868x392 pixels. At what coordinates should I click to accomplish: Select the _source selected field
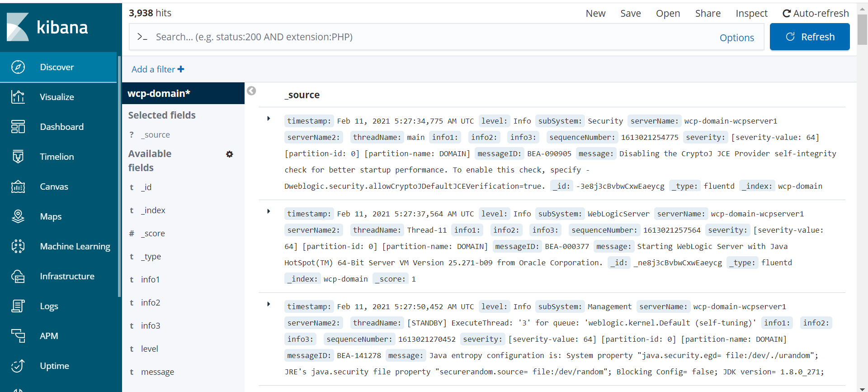tap(155, 135)
